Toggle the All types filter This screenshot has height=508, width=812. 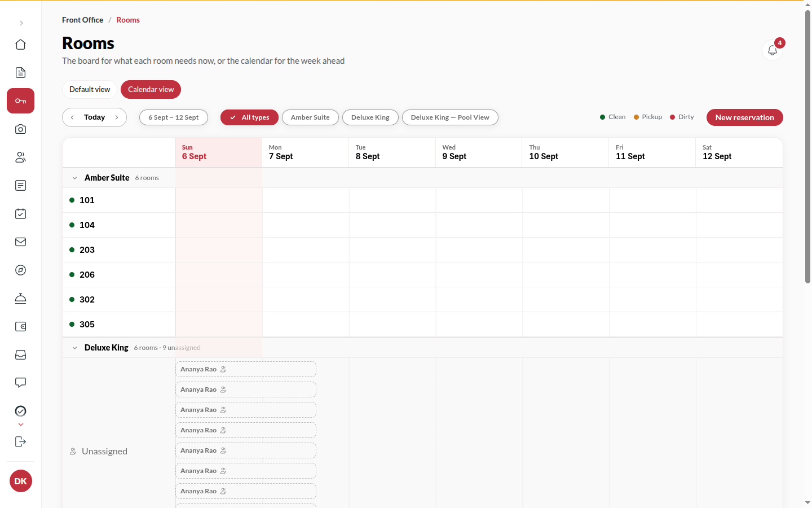(x=249, y=117)
